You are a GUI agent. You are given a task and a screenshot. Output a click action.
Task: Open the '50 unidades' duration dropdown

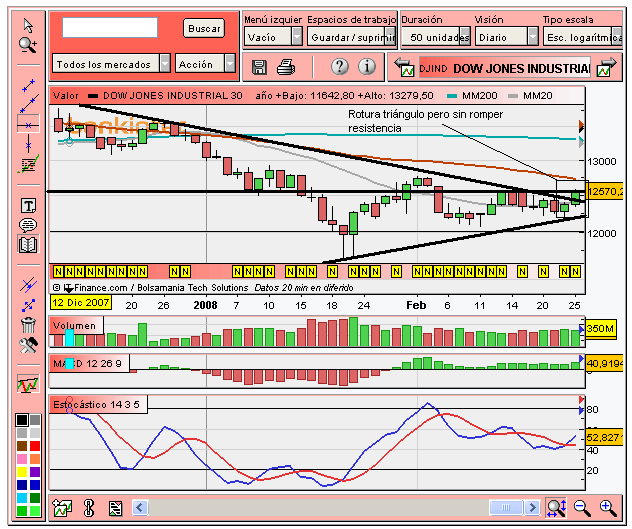click(x=436, y=37)
